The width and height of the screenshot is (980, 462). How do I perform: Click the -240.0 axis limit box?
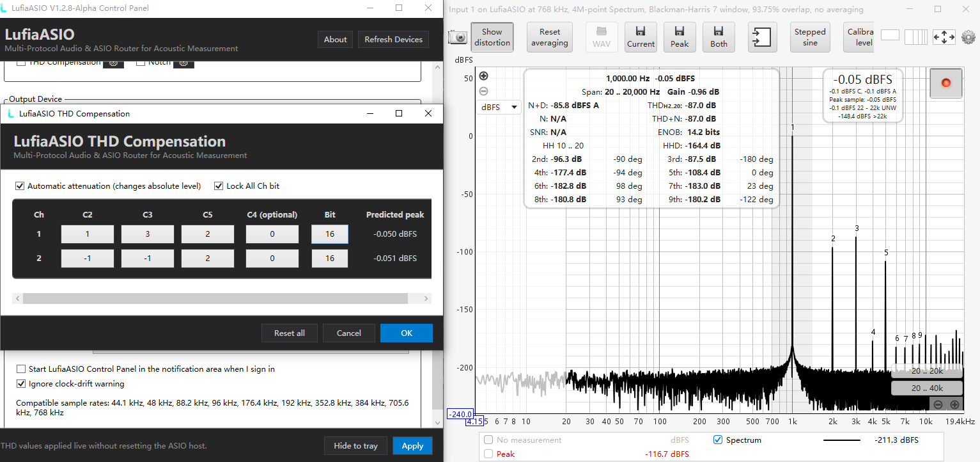tap(460, 413)
